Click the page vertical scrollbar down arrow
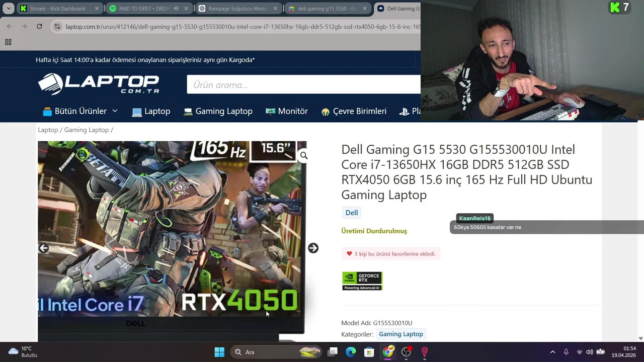This screenshot has height=362, width=644. [x=640, y=338]
